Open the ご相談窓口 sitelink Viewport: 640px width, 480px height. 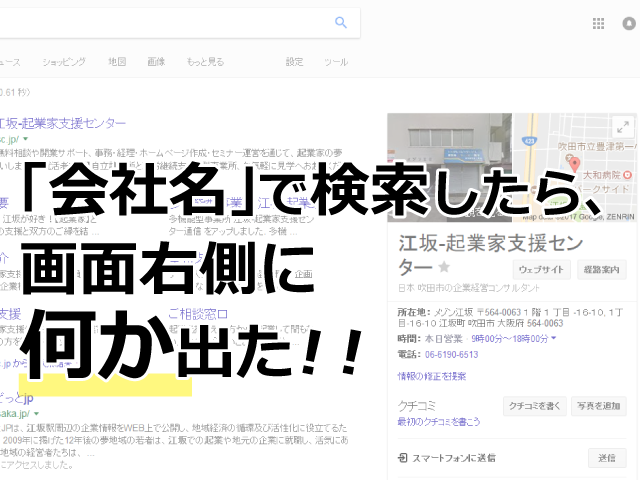[x=198, y=314]
